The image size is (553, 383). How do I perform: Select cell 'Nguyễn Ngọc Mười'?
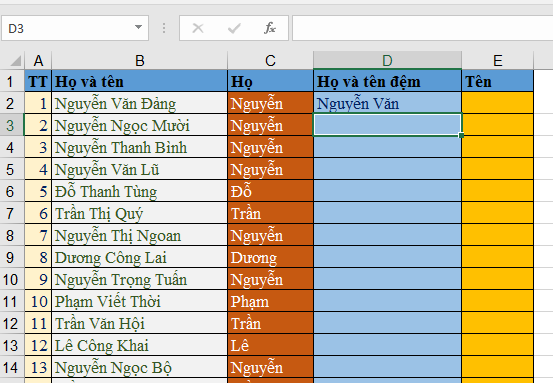(x=140, y=125)
